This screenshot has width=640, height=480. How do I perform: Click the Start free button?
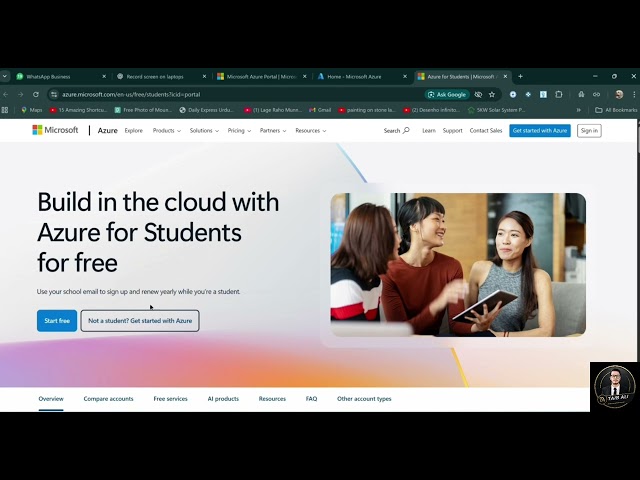point(57,321)
